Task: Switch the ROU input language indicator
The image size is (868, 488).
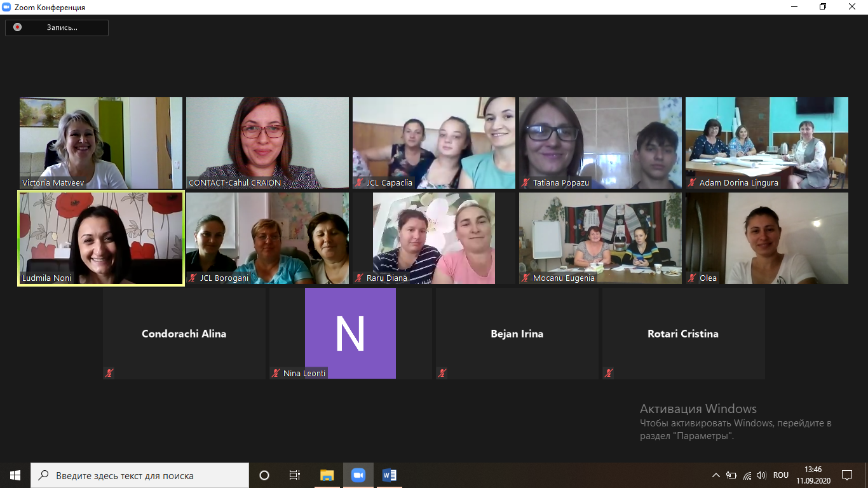Action: (x=781, y=475)
